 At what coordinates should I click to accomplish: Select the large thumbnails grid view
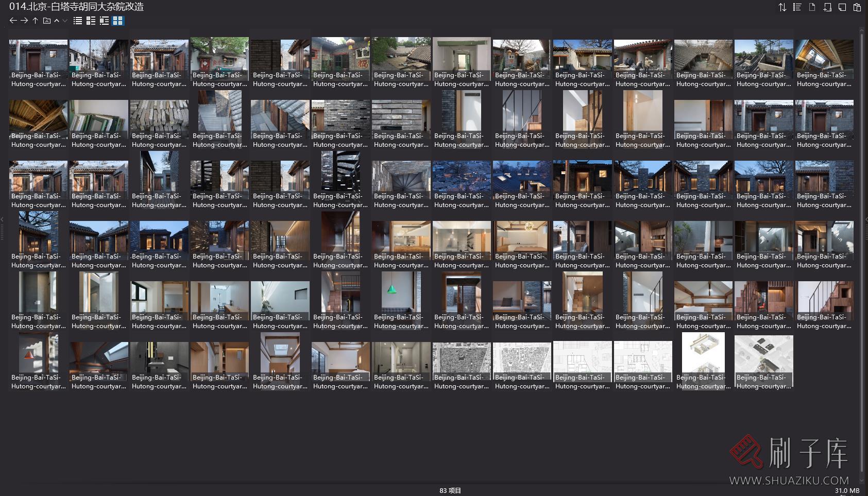(x=118, y=21)
